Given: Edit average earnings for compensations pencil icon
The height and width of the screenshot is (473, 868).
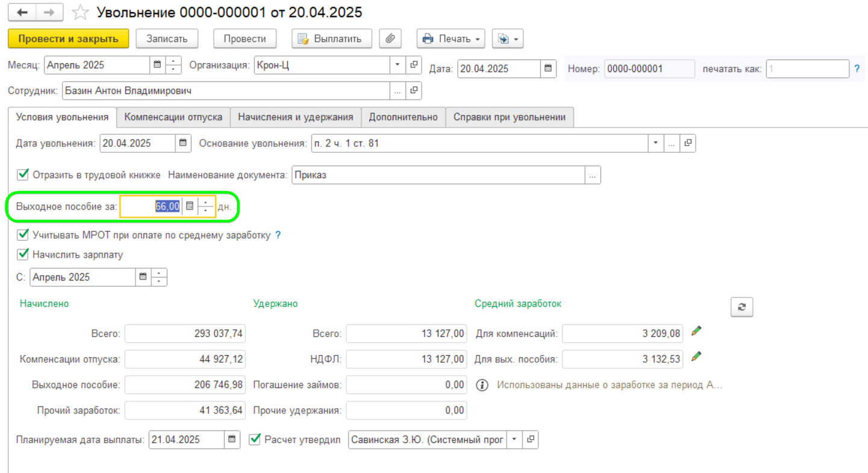Looking at the screenshot, I should pyautogui.click(x=696, y=331).
